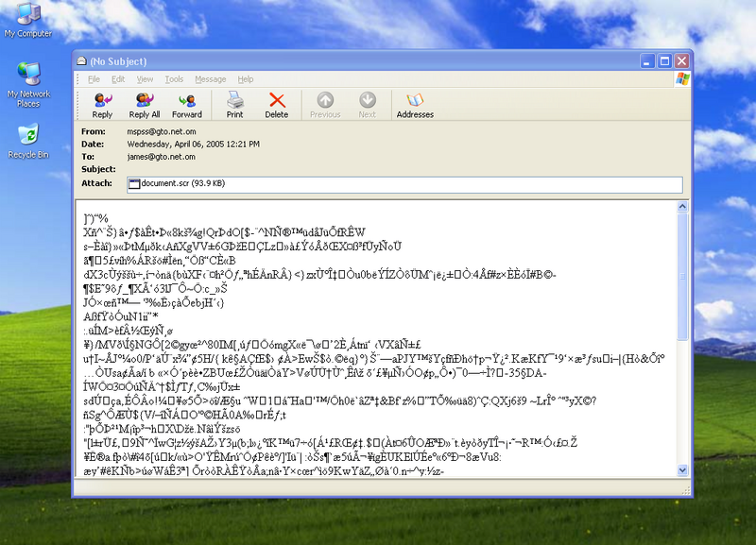Viewport: 756px width, 545px height.
Task: Open the Help menu
Action: [246, 79]
